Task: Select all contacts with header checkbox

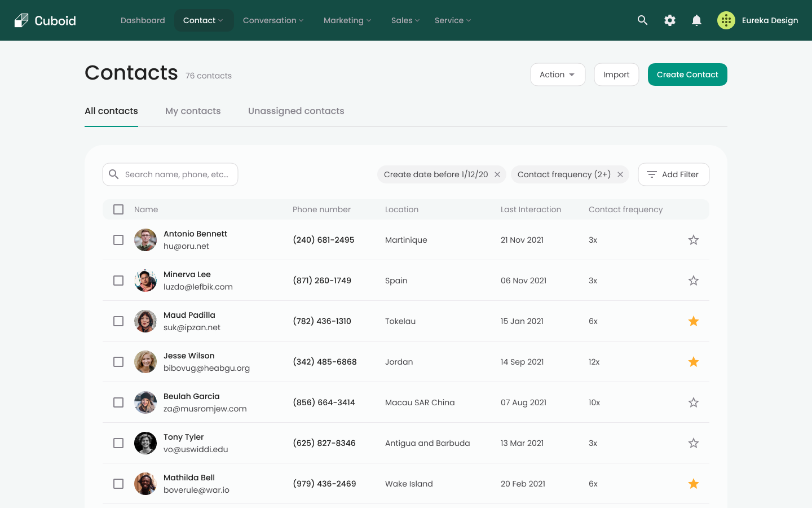Action: tap(118, 209)
